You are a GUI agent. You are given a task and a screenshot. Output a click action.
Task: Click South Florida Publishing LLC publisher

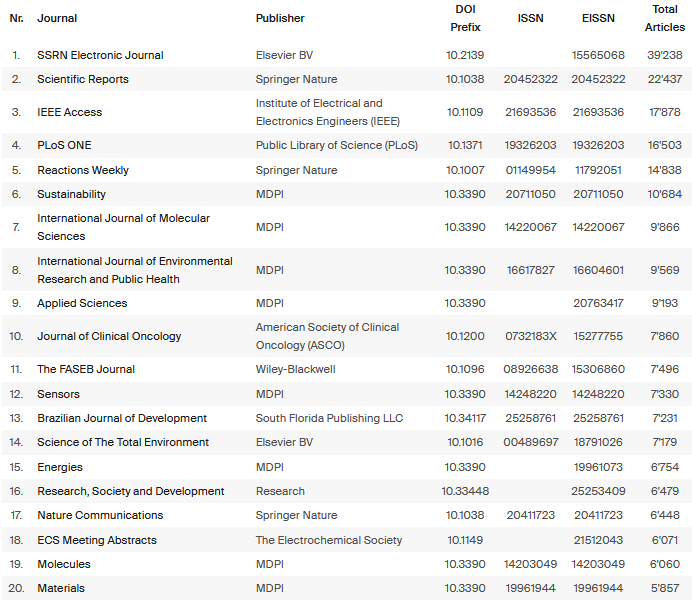point(329,418)
